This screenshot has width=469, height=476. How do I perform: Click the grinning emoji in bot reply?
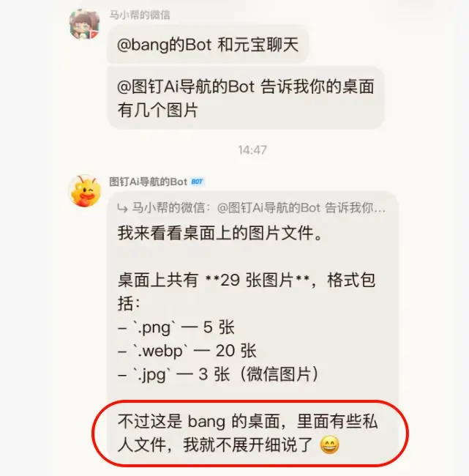(x=330, y=445)
